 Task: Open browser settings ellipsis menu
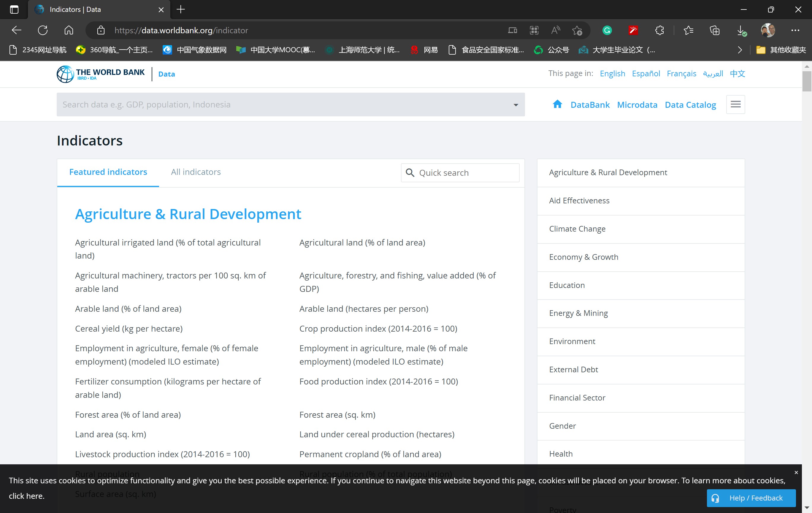coord(795,30)
